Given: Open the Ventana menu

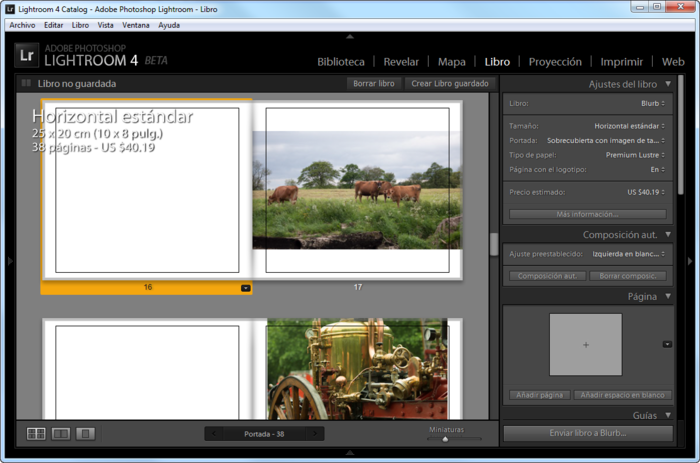Looking at the screenshot, I should (136, 25).
